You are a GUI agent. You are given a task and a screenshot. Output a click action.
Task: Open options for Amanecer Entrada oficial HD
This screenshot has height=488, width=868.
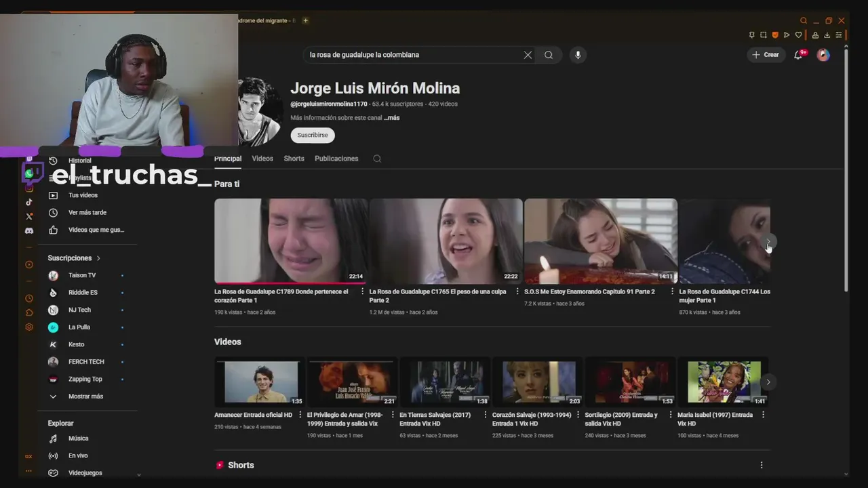(300, 415)
